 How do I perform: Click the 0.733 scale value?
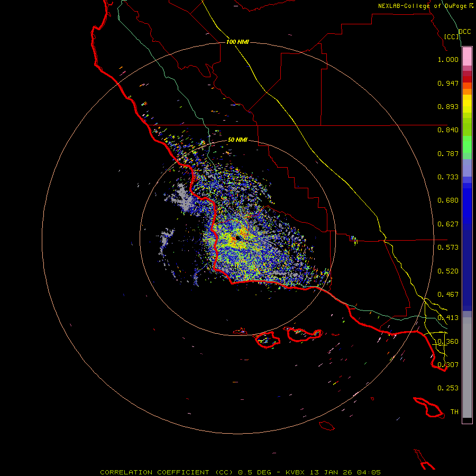point(448,177)
